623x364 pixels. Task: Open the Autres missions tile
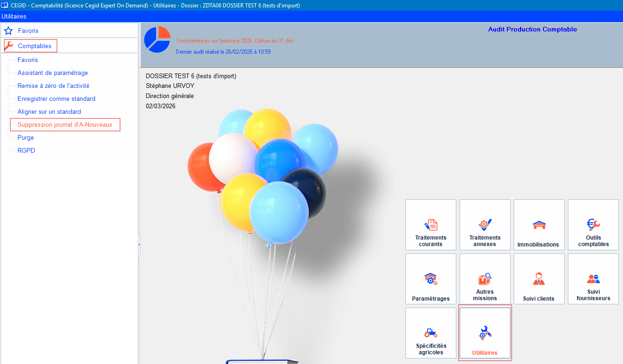point(485,279)
